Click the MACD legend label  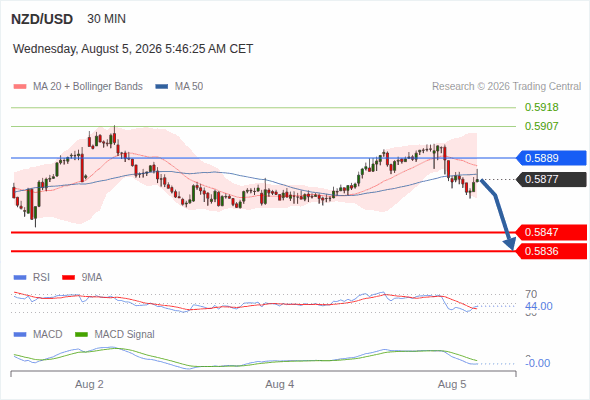[48, 334]
